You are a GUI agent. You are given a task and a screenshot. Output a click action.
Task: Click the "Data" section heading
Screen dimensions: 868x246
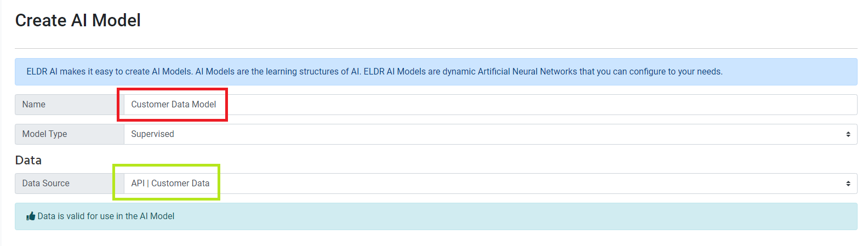point(28,160)
